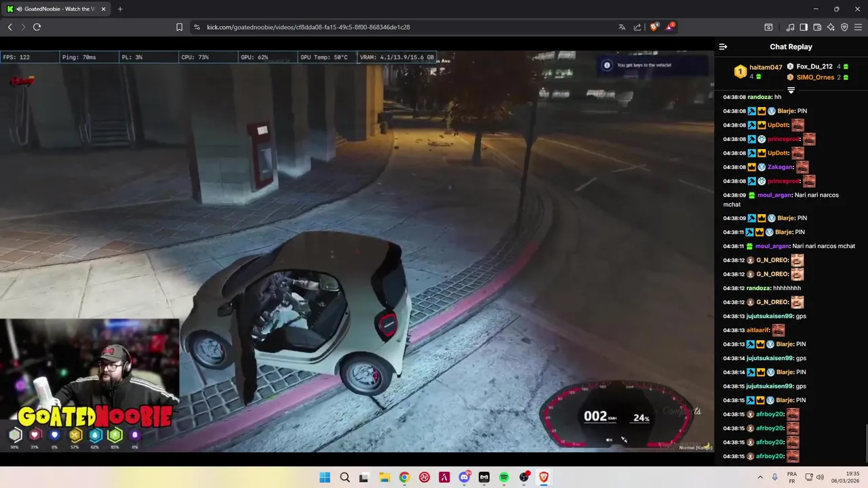Viewport: 868px width, 488px height.
Task: Open the browser hamburger menu
Action: point(859,27)
